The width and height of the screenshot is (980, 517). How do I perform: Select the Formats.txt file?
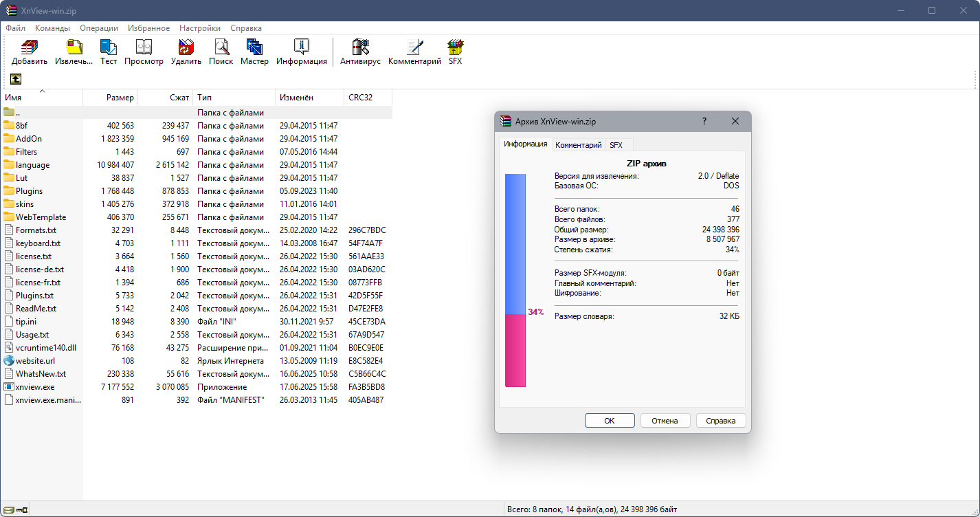pyautogui.click(x=197, y=230)
